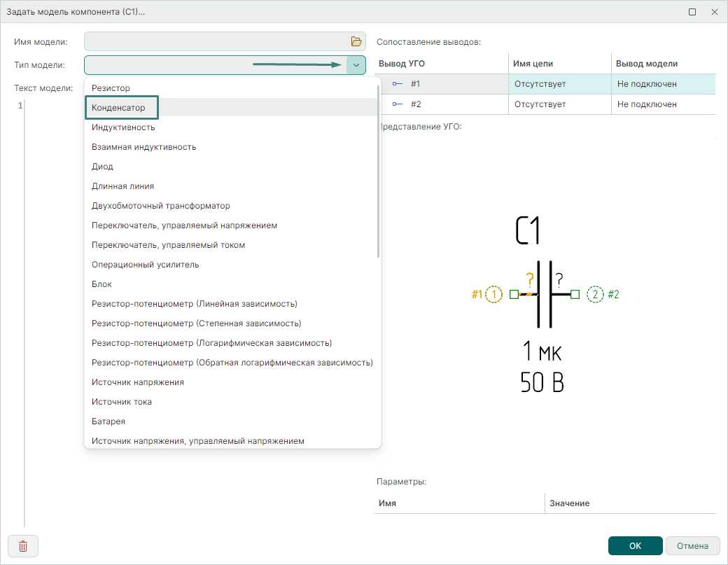Click the folder icon beside model name
This screenshot has width=728, height=565.
(x=356, y=41)
